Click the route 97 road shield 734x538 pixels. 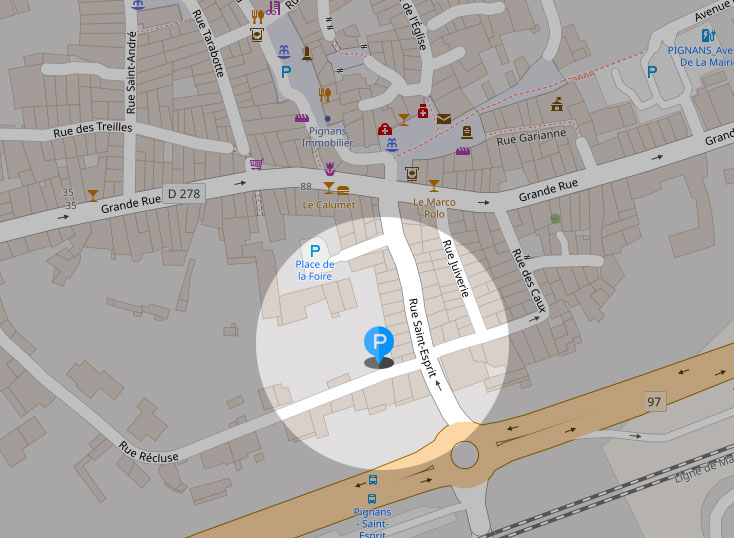654,401
